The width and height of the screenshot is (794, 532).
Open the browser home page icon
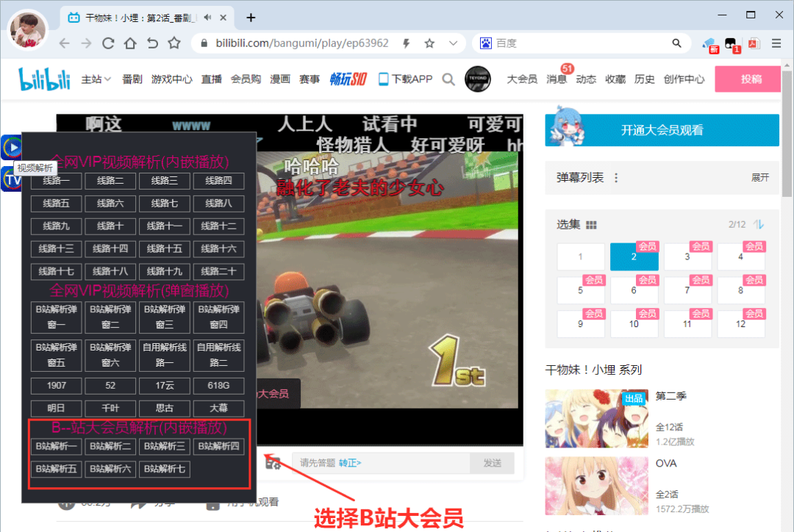tap(130, 43)
